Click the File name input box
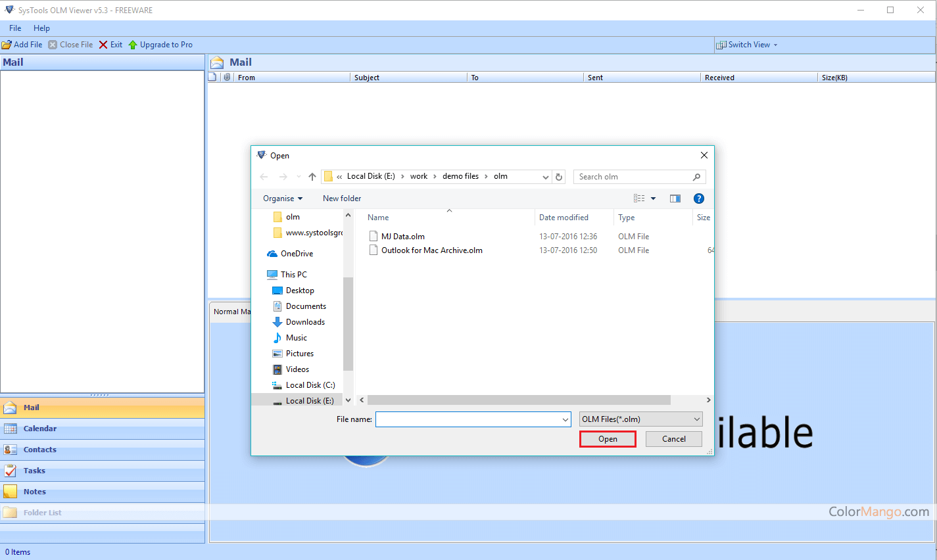The width and height of the screenshot is (937, 560). click(473, 419)
